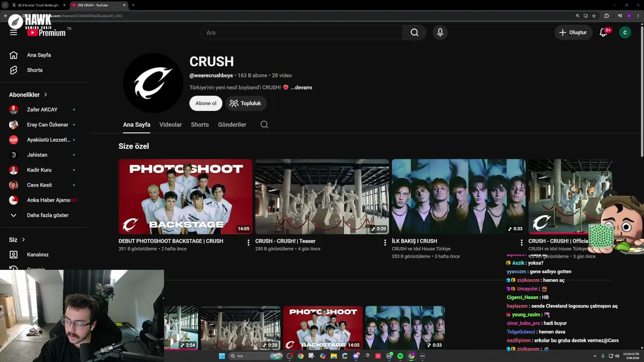The width and height of the screenshot is (644, 362).
Task: Click the DEBUT PHOTOSHOOT BACKSTAGE | CRUSH title
Action: coord(171,241)
